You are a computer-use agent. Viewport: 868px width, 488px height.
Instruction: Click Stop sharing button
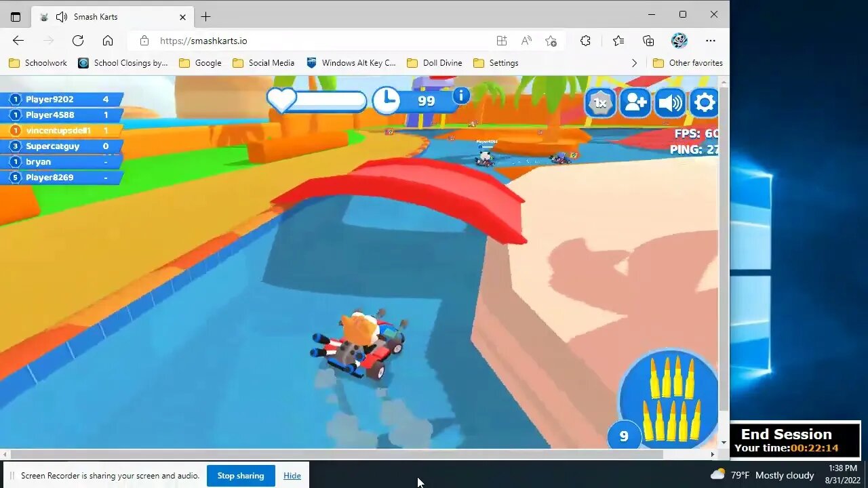coord(241,476)
